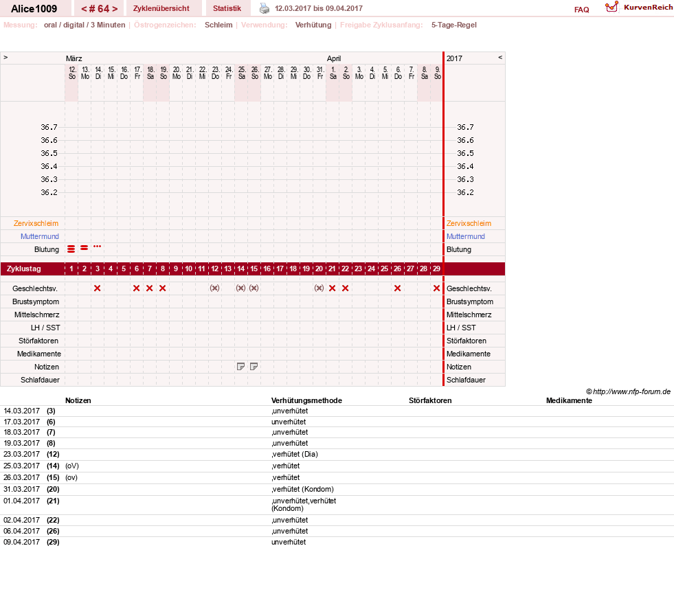
Task: Select medium bleeding marker on cycle day 2
Action: click(x=85, y=248)
